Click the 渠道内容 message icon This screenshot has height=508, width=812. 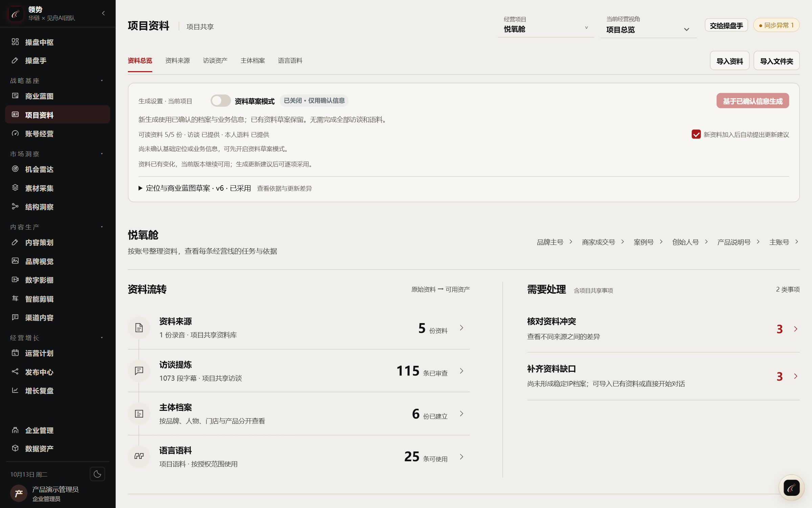coord(15,317)
